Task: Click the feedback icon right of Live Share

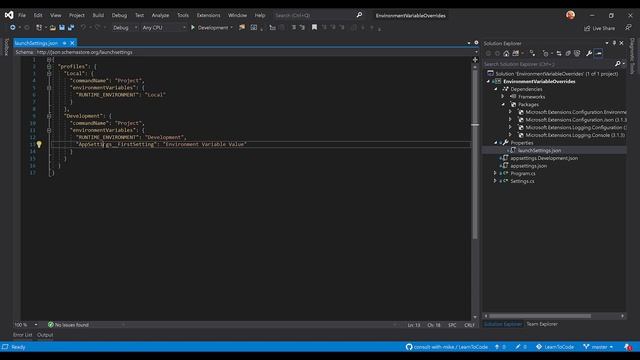Action: 628,28
